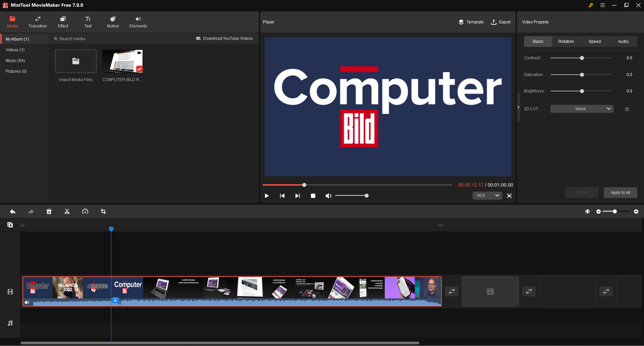Click the Apply to all button
644x346 pixels.
click(x=620, y=192)
